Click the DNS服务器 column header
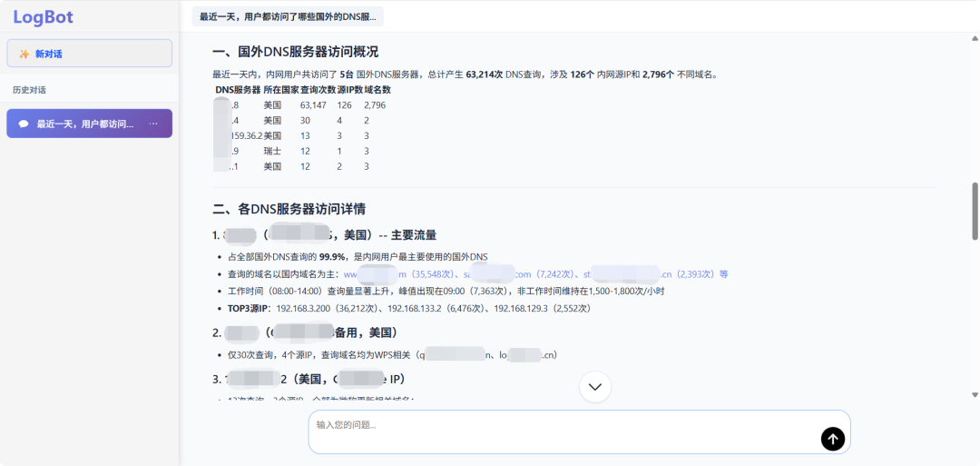The height and width of the screenshot is (466, 980). point(238,89)
